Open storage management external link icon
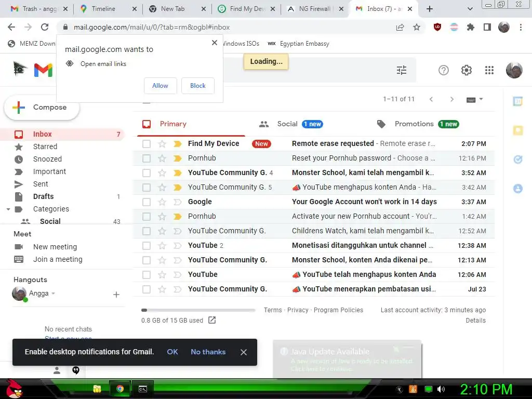 (x=212, y=320)
